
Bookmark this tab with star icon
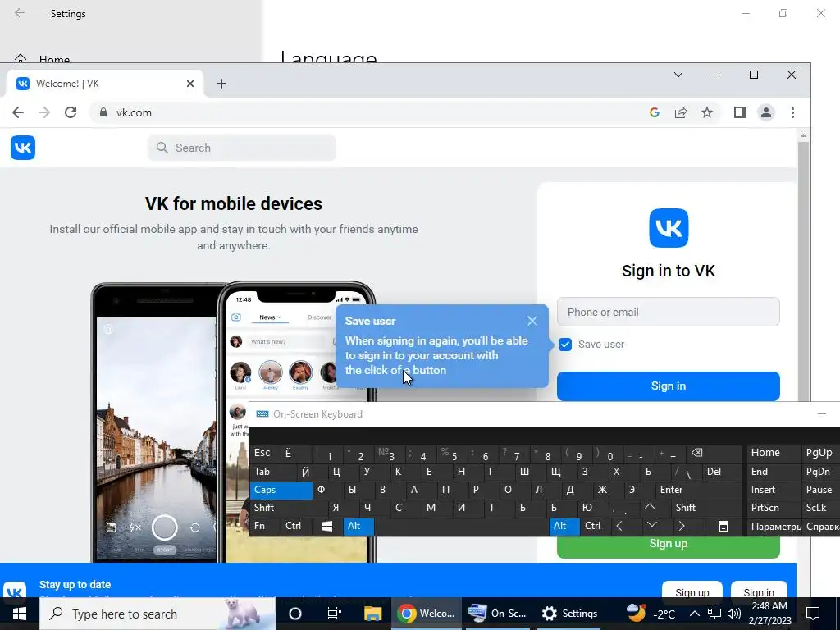click(707, 112)
